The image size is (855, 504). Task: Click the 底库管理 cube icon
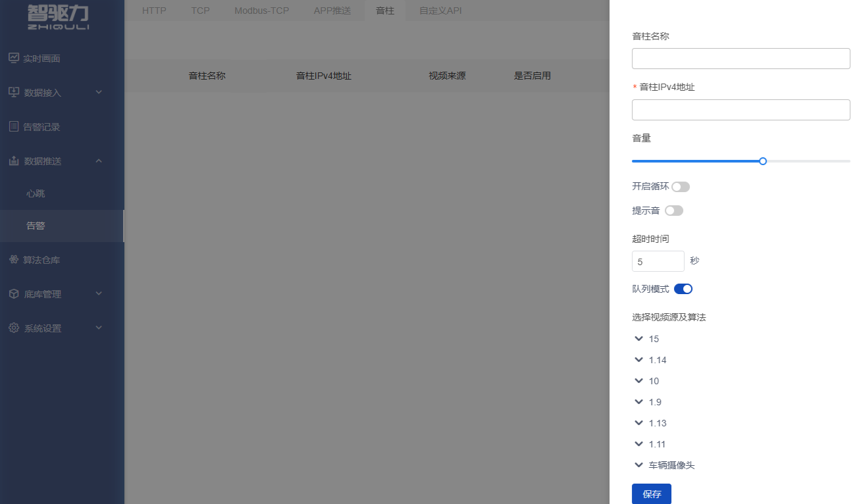pyautogui.click(x=14, y=294)
